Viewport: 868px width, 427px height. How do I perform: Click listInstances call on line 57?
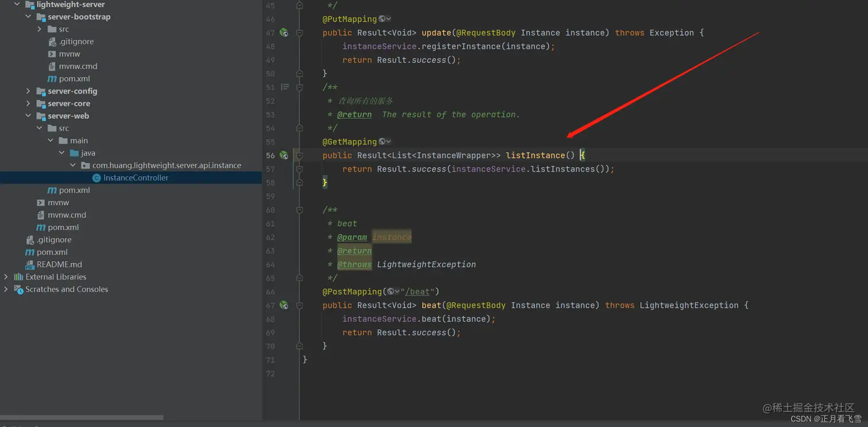[x=563, y=169]
